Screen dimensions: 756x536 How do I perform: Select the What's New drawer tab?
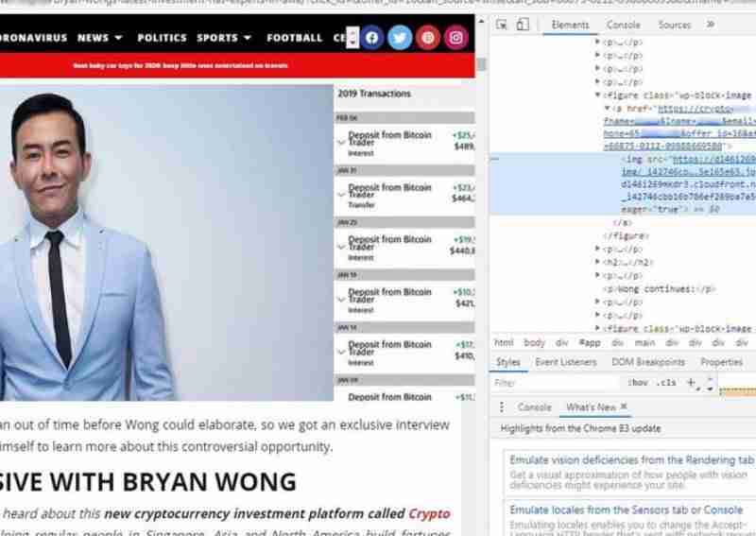pos(592,407)
